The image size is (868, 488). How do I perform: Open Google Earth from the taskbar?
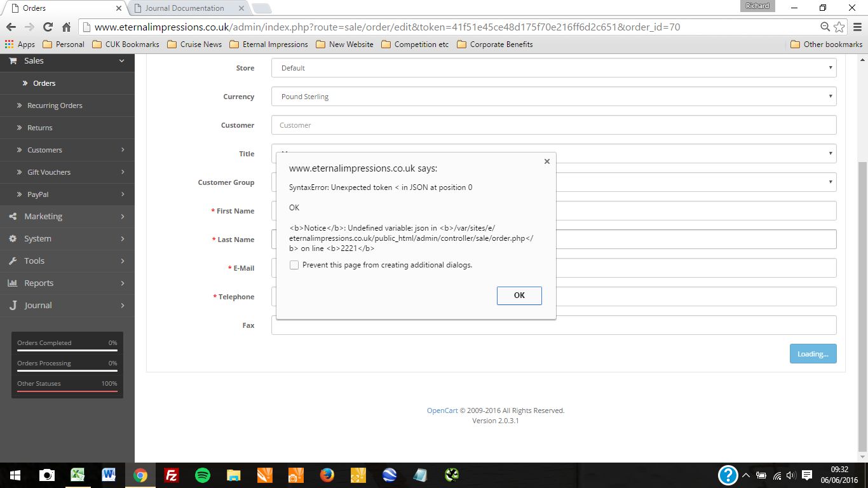click(389, 475)
